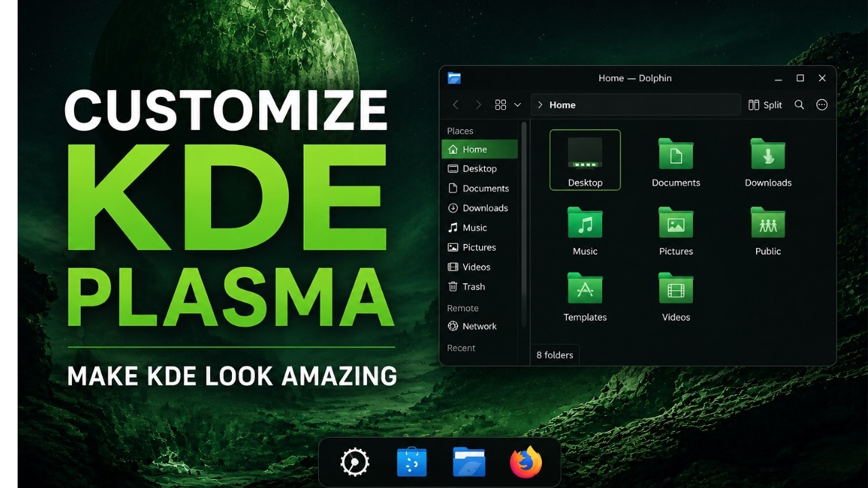
Task: Open Dolphin's more options menu button
Action: [822, 105]
